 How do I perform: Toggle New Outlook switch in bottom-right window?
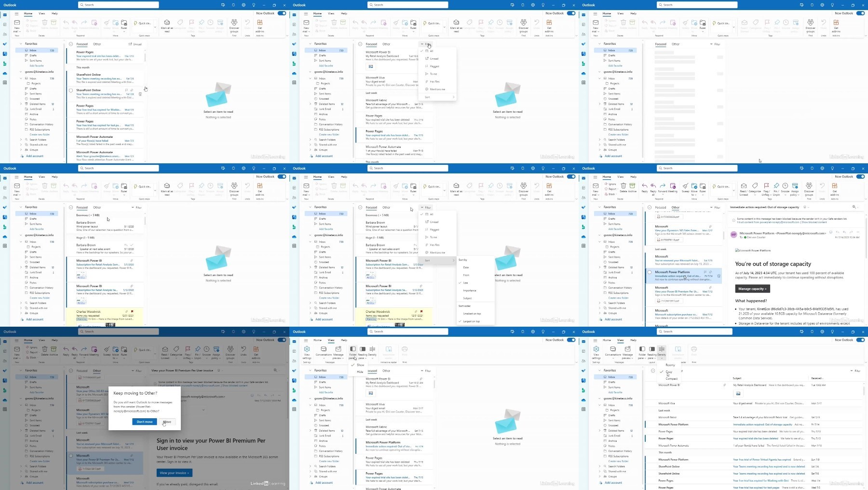coord(861,340)
